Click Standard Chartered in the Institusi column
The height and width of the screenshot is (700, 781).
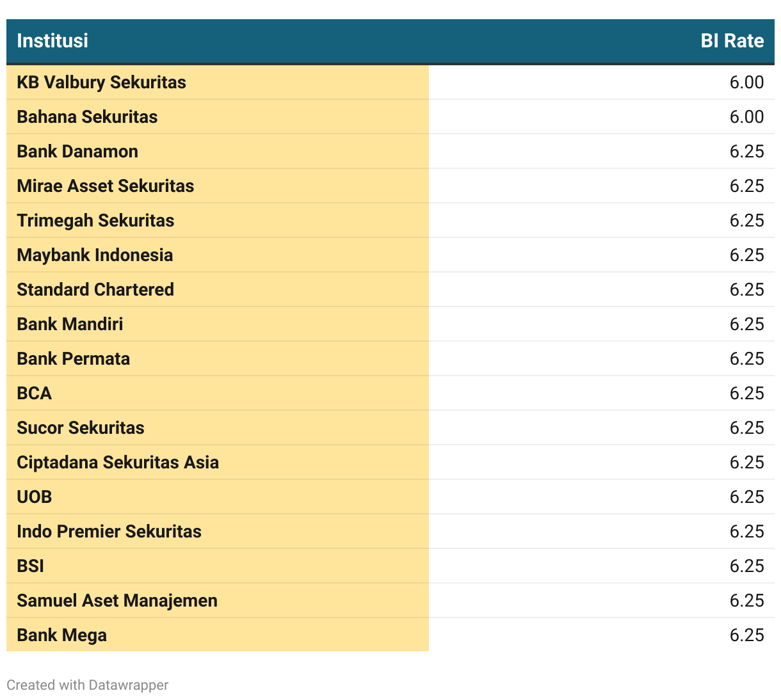(x=95, y=290)
